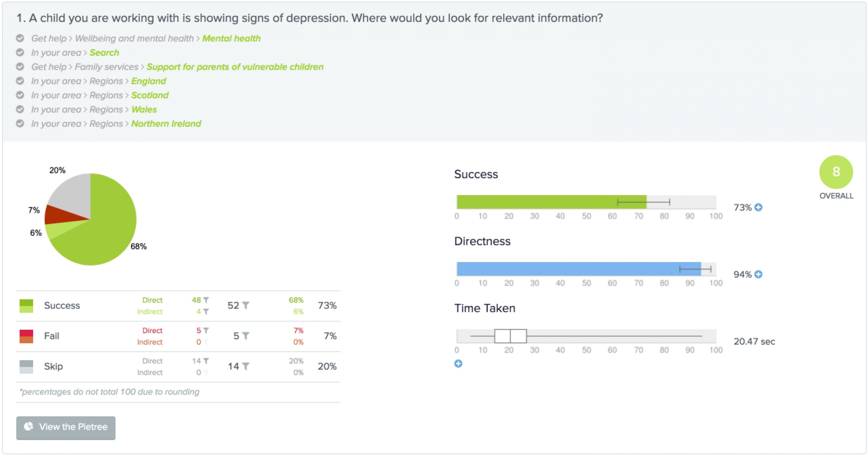Click pie chart icon on Pietree button
Image resolution: width=868 pixels, height=456 pixels.
[29, 427]
